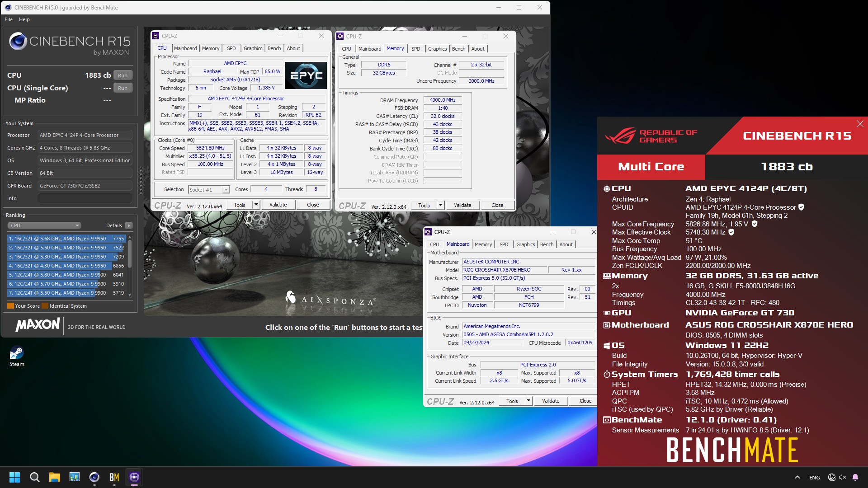
Task: Open Graphics tab in Memory window
Action: coord(437,49)
